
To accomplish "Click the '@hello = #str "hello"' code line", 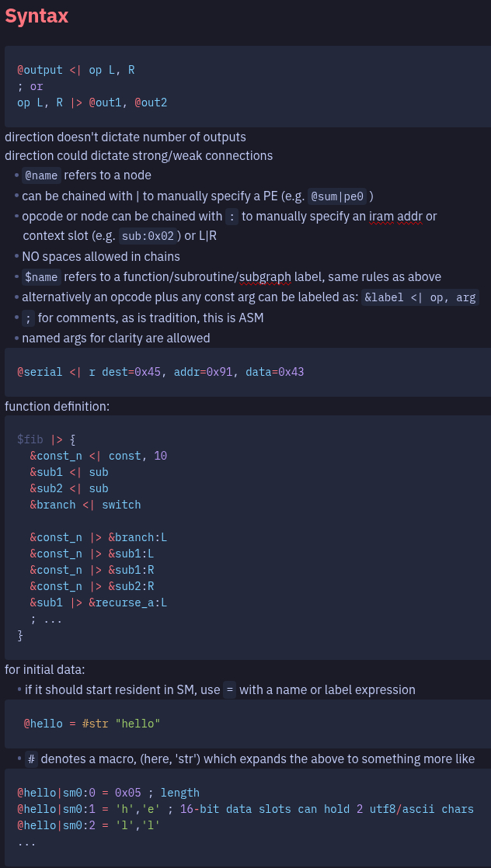I will click(x=92, y=724).
